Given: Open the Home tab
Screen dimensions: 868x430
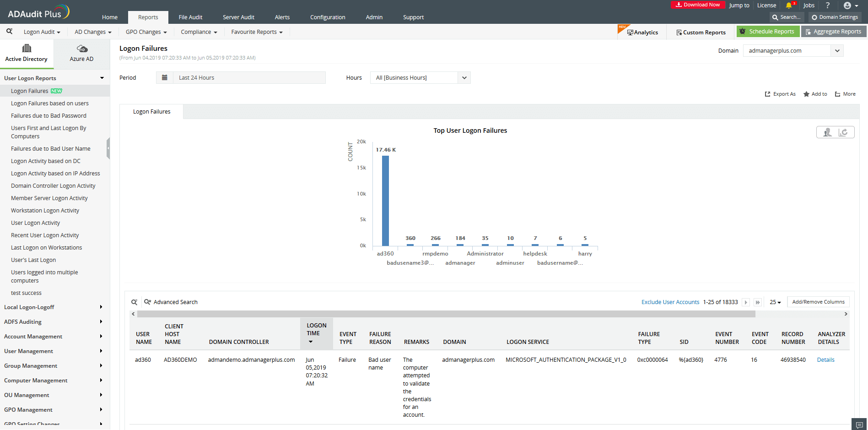Looking at the screenshot, I should 110,17.
